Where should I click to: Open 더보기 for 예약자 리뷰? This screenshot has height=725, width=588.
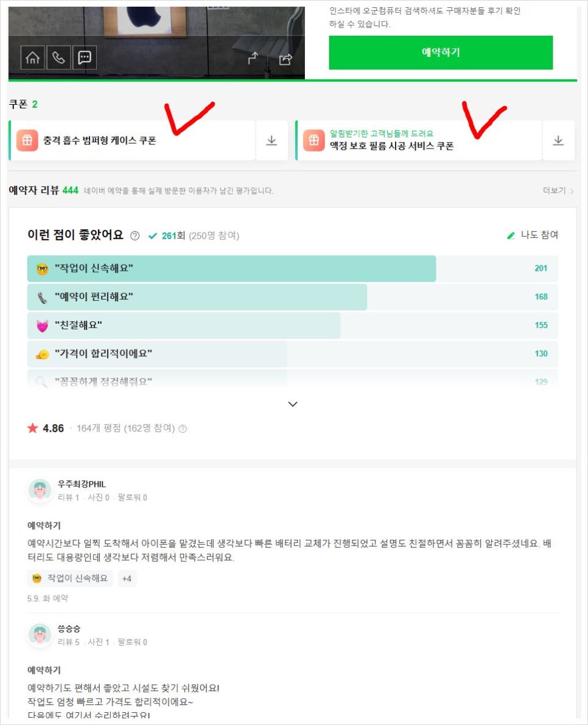click(x=558, y=191)
